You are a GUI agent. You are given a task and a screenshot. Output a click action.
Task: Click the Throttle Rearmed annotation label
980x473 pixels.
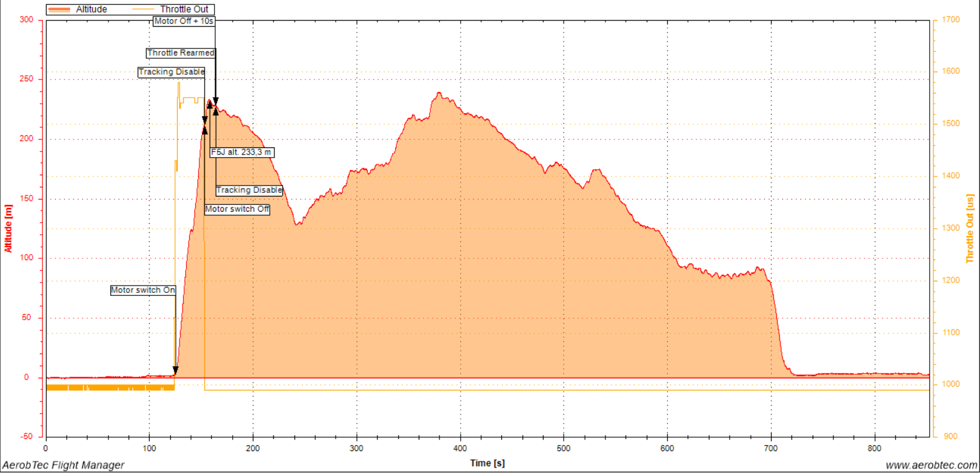click(181, 53)
